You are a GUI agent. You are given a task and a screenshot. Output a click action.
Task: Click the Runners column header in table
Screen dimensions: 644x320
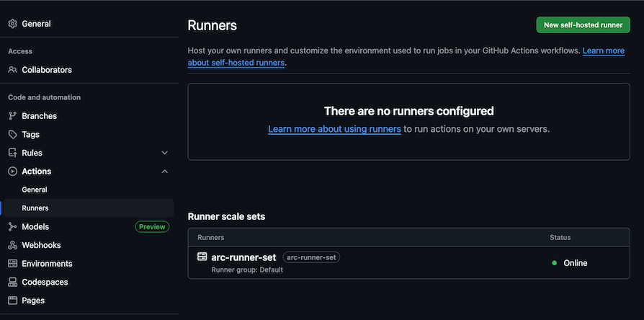tap(210, 237)
